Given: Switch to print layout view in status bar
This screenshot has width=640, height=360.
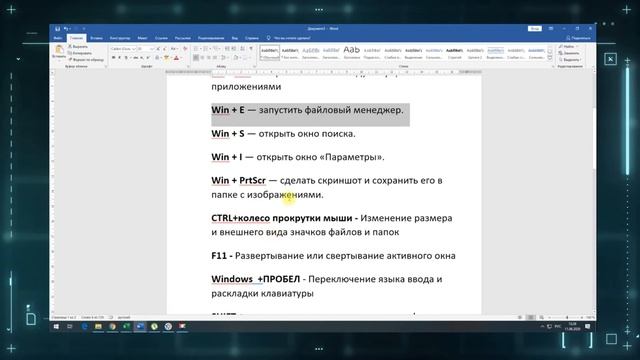Looking at the screenshot, I should (x=531, y=317).
